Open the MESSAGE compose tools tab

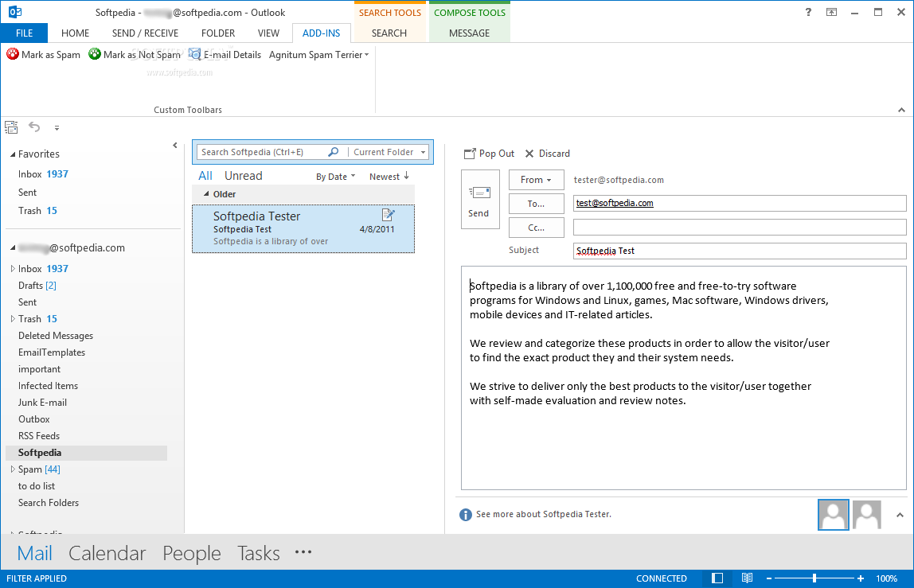click(469, 33)
